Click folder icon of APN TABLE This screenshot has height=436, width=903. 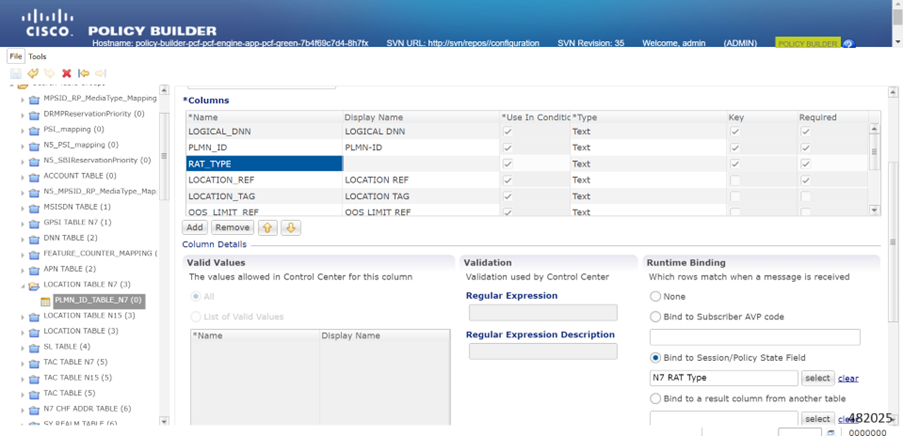coord(34,270)
